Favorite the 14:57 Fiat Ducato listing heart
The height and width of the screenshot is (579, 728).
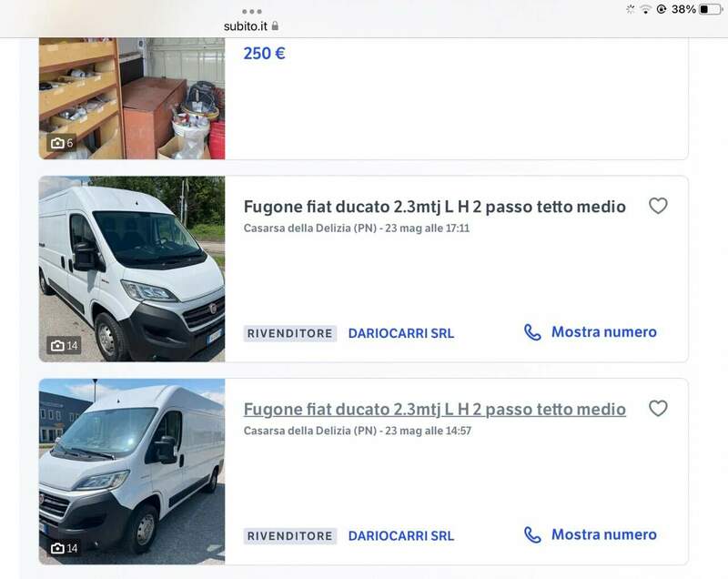pyautogui.click(x=658, y=408)
